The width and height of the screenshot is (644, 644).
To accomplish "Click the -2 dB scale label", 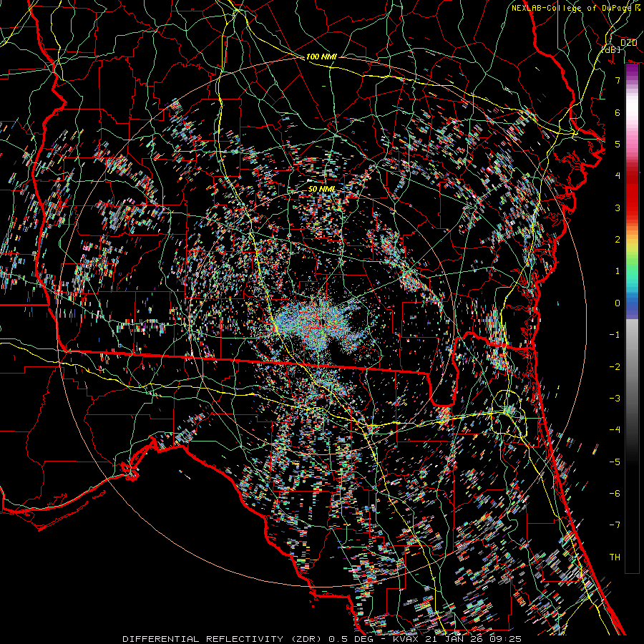I will click(615, 366).
